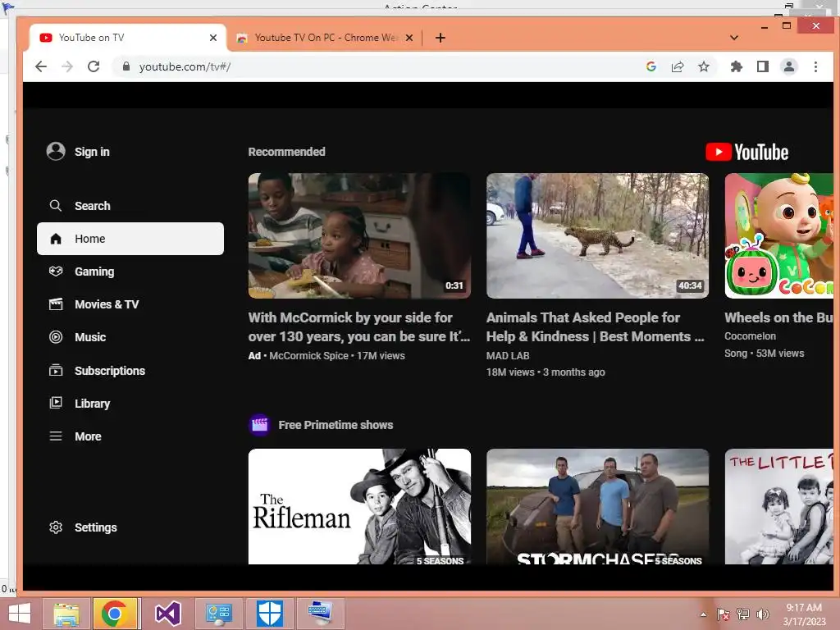The height and width of the screenshot is (630, 840).
Task: Open the Control Panel taskbar icon
Action: (218, 614)
